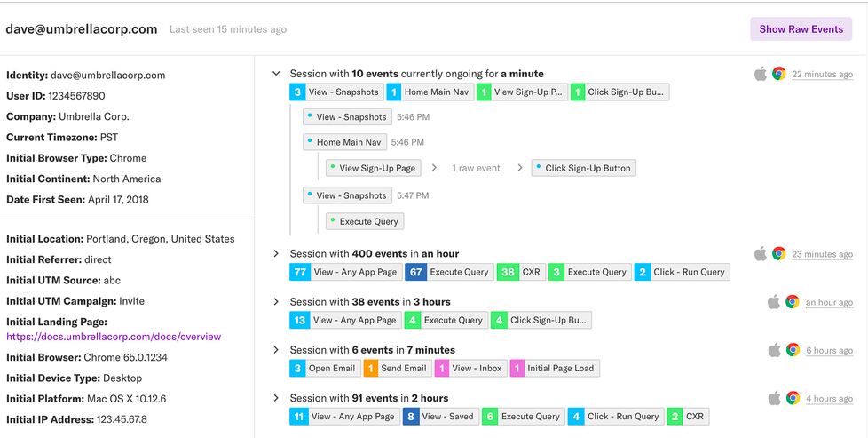The height and width of the screenshot is (438, 868).
Task: Click the dave@umbrellacorp.com page heading
Action: point(82,29)
